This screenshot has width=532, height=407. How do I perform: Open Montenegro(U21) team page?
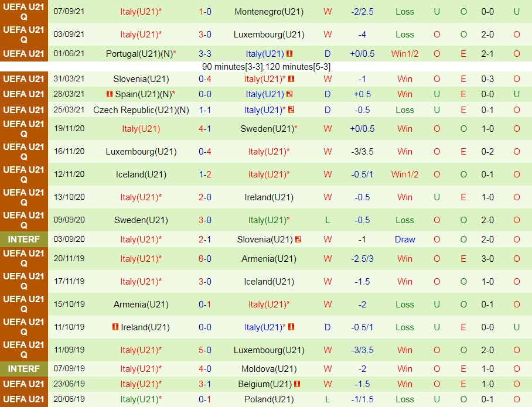point(269,12)
